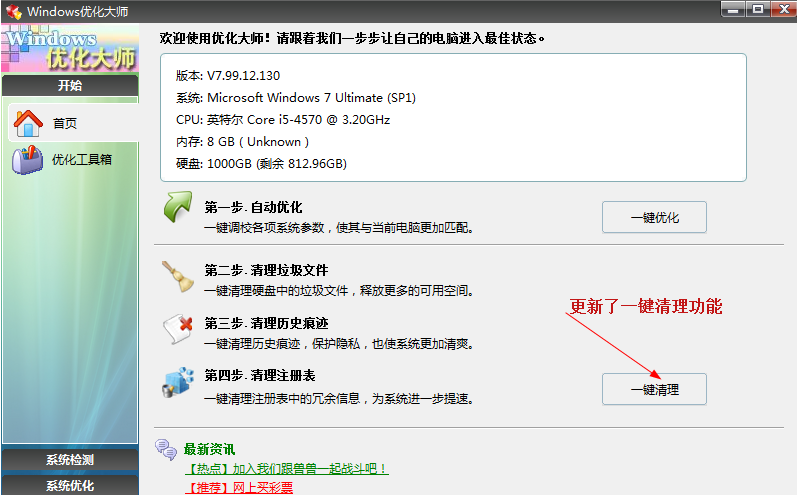Screen dimensions: 797x495
Task: Click the Microsoft Windows 7 Ultimate system line
Action: 296,98
